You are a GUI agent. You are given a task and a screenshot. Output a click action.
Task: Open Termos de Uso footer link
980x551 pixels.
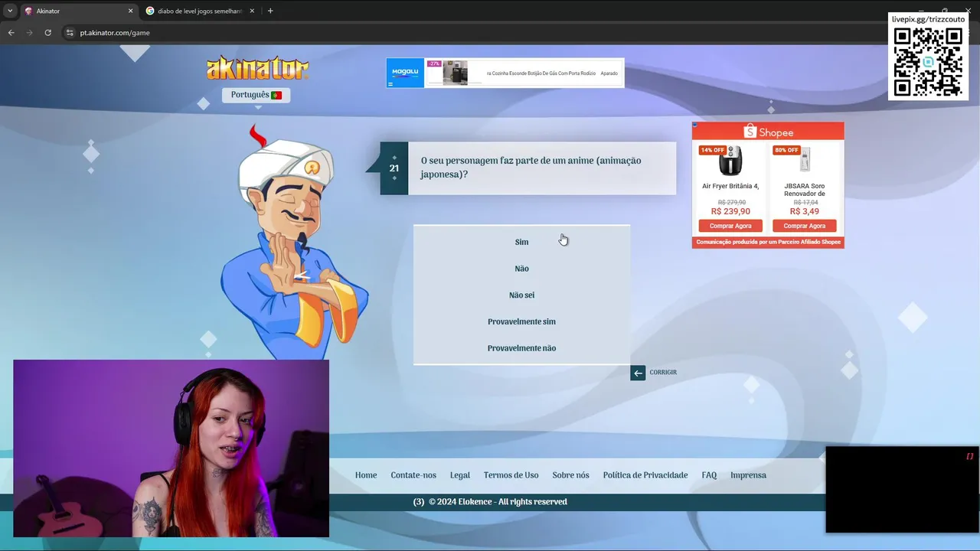(x=511, y=475)
